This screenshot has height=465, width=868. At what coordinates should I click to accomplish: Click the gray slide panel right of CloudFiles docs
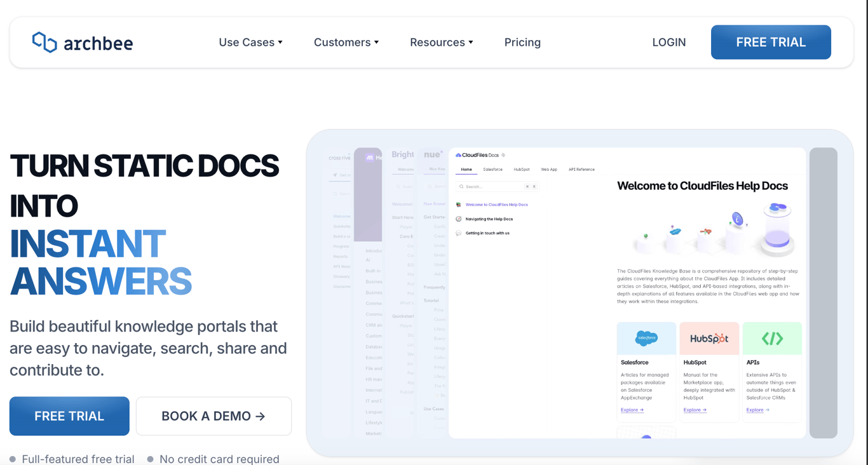(824, 293)
